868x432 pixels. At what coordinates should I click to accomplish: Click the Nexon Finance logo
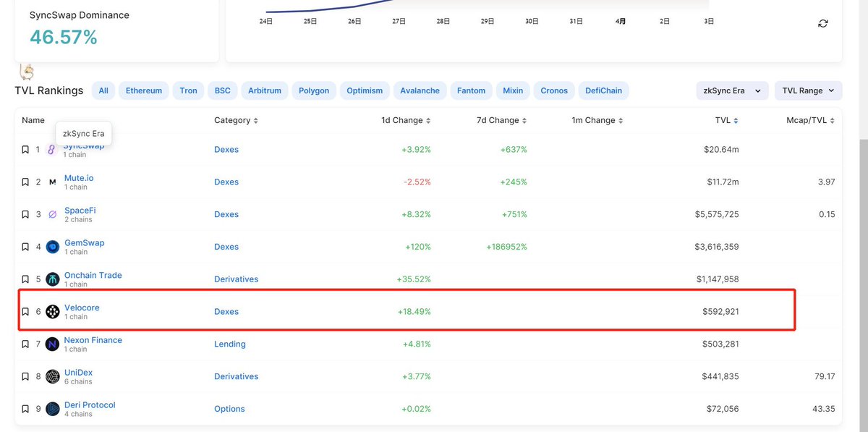52,344
